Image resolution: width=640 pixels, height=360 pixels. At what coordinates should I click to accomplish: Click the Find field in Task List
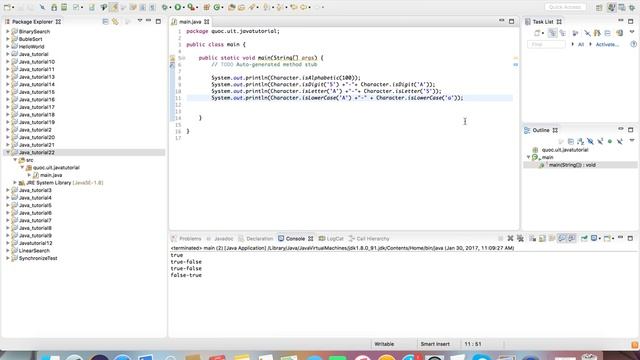coord(546,44)
